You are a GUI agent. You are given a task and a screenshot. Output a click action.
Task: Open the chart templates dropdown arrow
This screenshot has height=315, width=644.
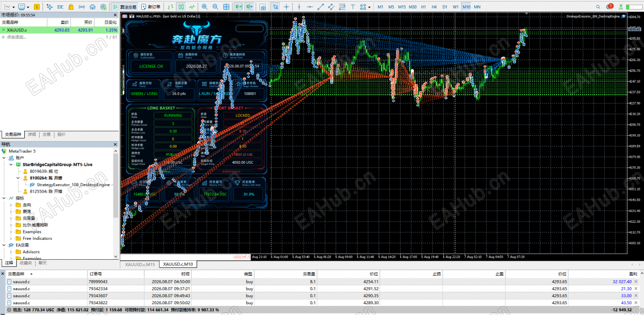click(x=28, y=7)
